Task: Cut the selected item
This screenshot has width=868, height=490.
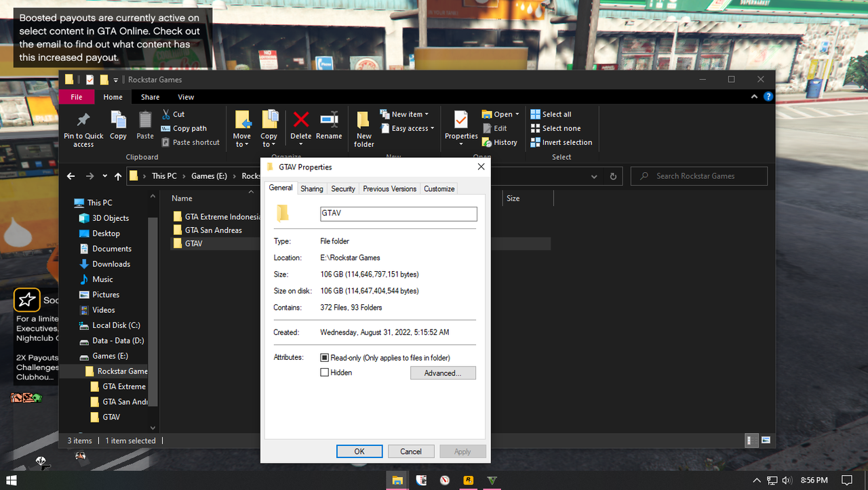Action: [x=174, y=114]
